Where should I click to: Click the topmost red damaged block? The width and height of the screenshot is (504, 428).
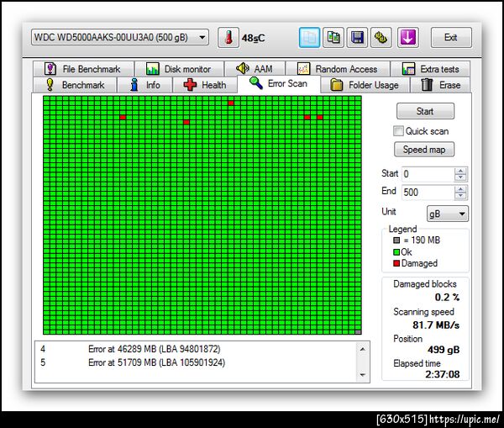[231, 103]
